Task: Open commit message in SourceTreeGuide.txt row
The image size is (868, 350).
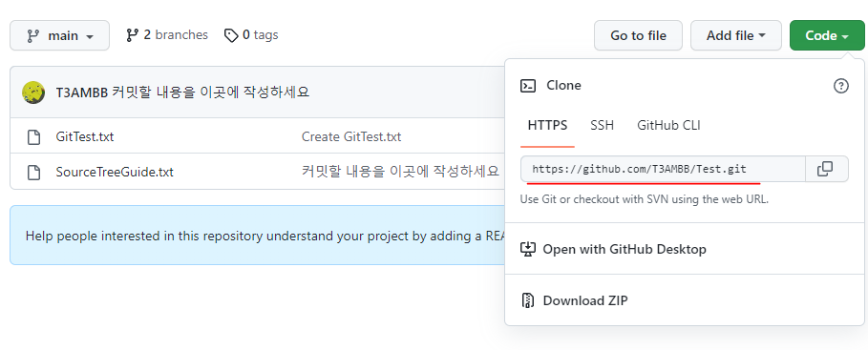Action: coord(400,172)
